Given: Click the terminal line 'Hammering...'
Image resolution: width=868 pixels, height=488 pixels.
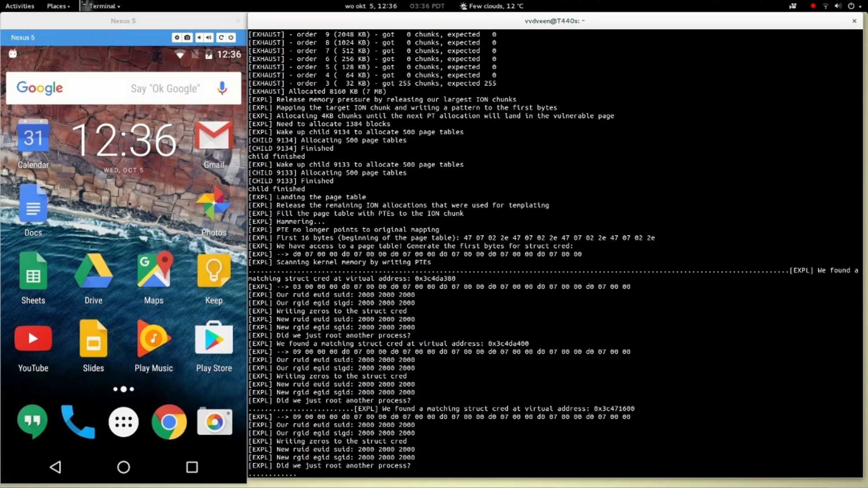Looking at the screenshot, I should click(x=287, y=221).
